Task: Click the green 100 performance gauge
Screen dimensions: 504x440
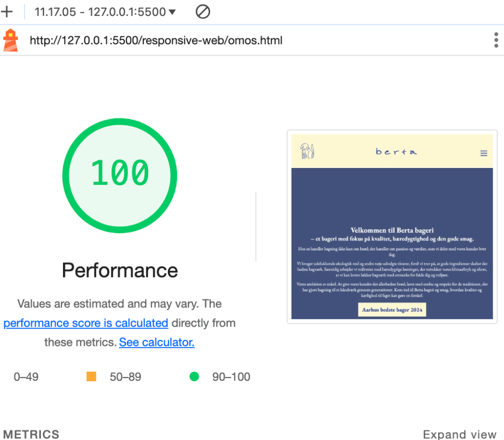Action: 120,175
